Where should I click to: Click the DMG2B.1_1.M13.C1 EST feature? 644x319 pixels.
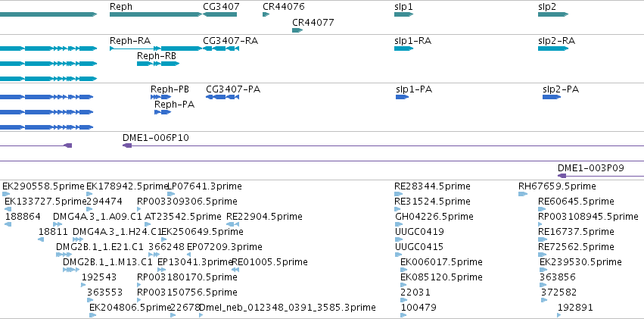[71, 270]
